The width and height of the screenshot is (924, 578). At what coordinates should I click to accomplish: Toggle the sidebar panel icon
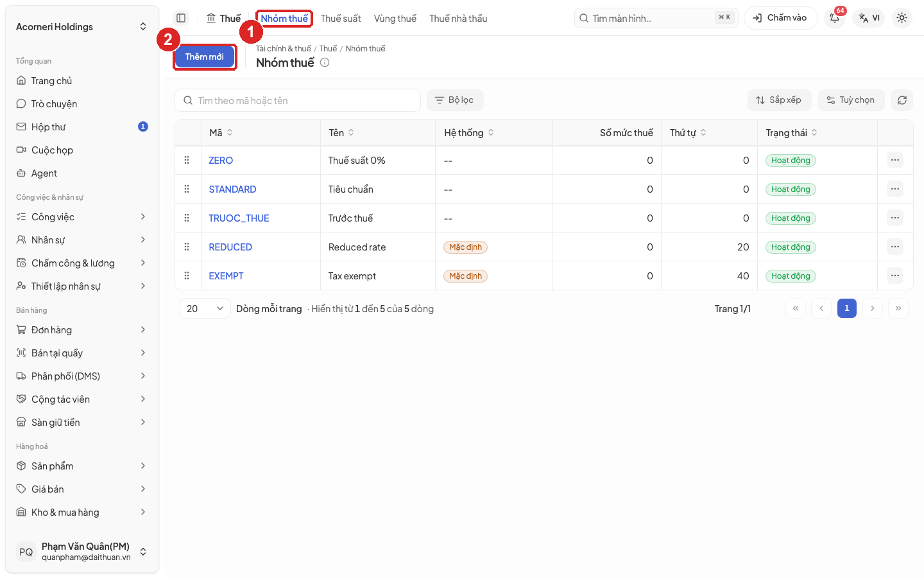pos(181,18)
